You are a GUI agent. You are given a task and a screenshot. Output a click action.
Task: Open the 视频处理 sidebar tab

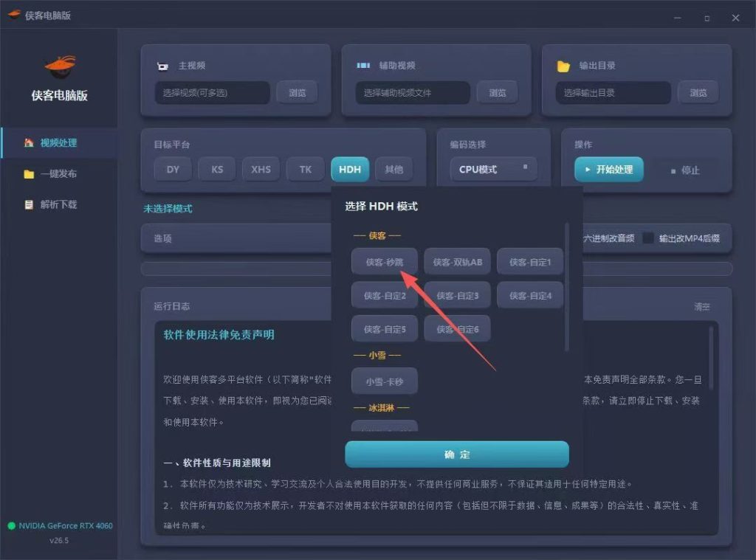[x=59, y=142]
